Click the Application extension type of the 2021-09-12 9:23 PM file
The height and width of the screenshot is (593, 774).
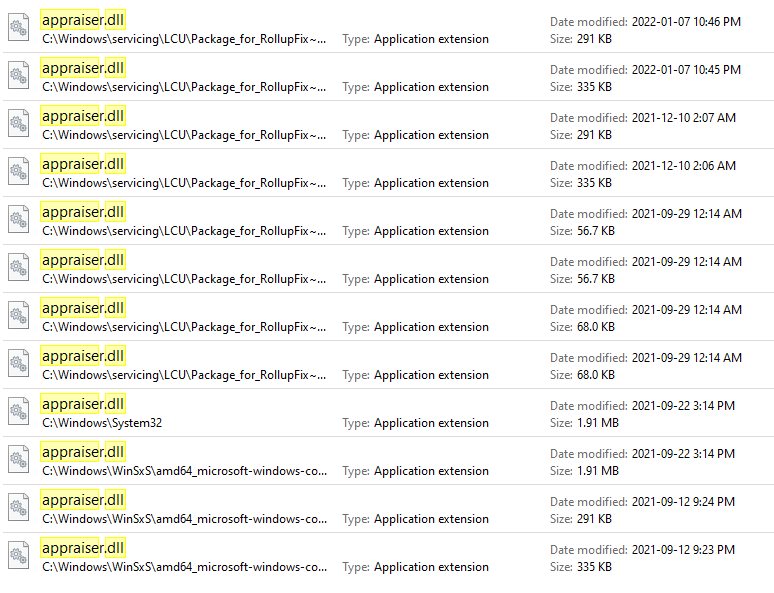point(431,567)
